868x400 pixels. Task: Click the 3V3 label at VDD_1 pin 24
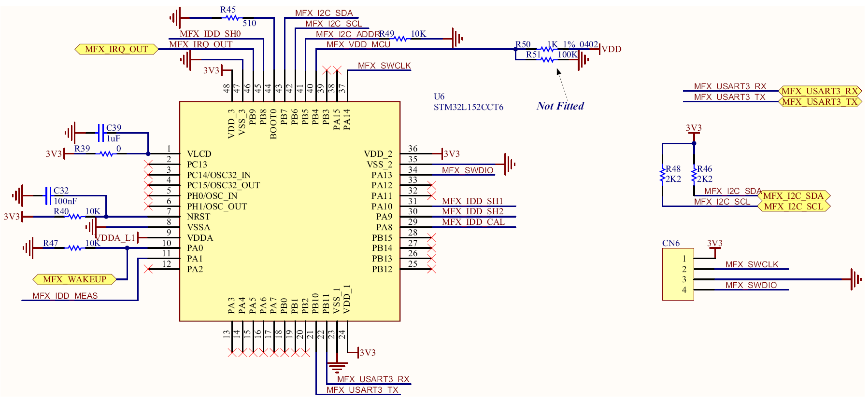[367, 353]
